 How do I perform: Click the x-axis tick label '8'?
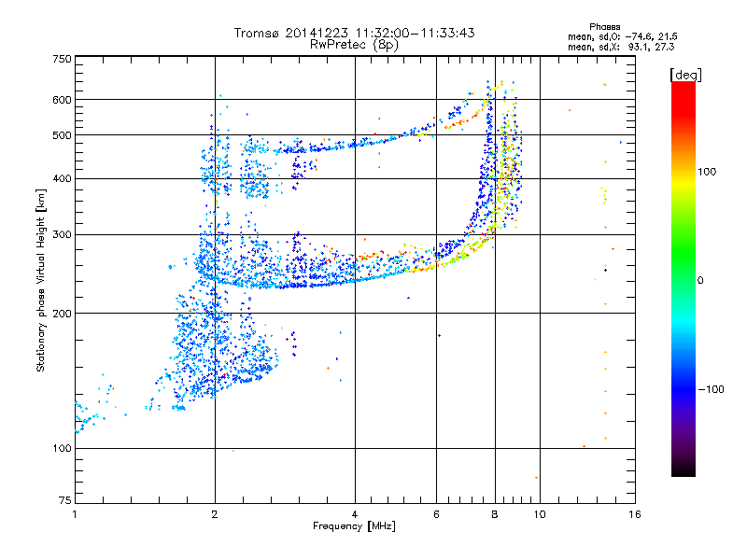coord(495,514)
